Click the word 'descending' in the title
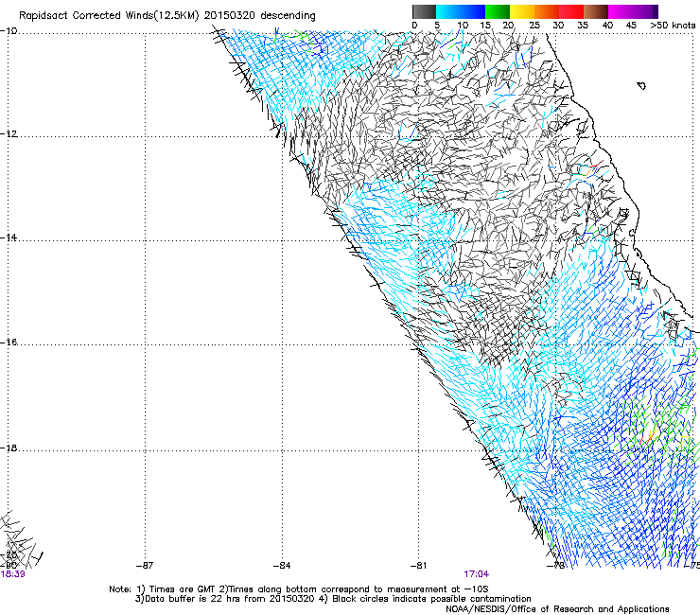Screen dimensions: 700x615 tap(288, 16)
